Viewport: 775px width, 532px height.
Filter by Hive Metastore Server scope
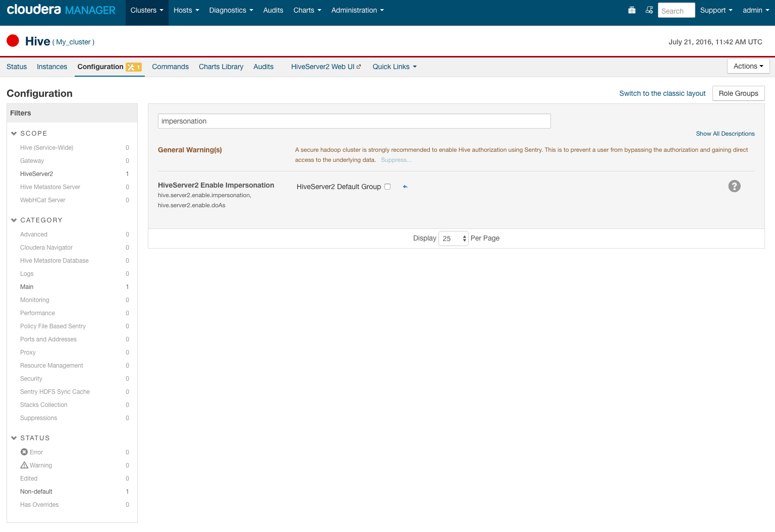[74, 187]
